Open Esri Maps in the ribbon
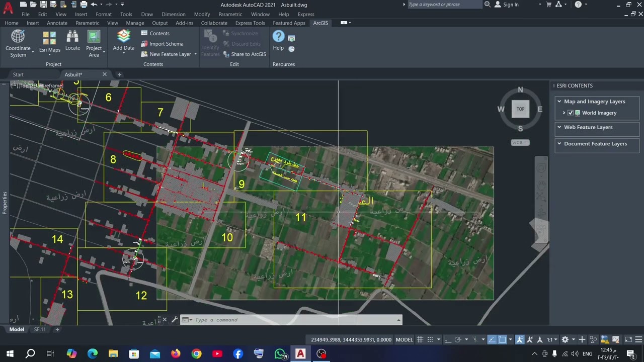 50,42
